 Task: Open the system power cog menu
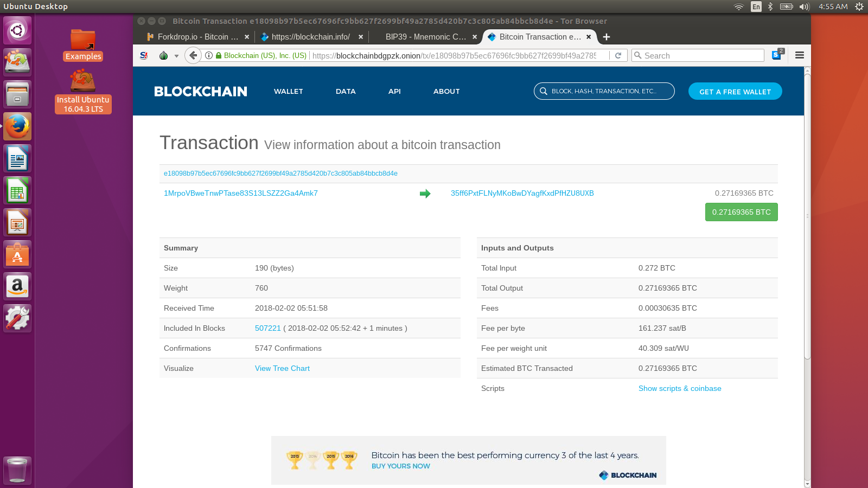(859, 7)
